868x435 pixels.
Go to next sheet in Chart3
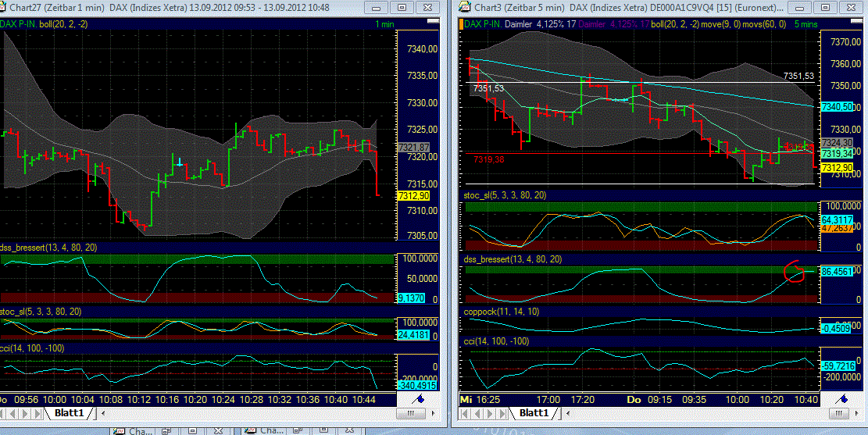(491, 413)
